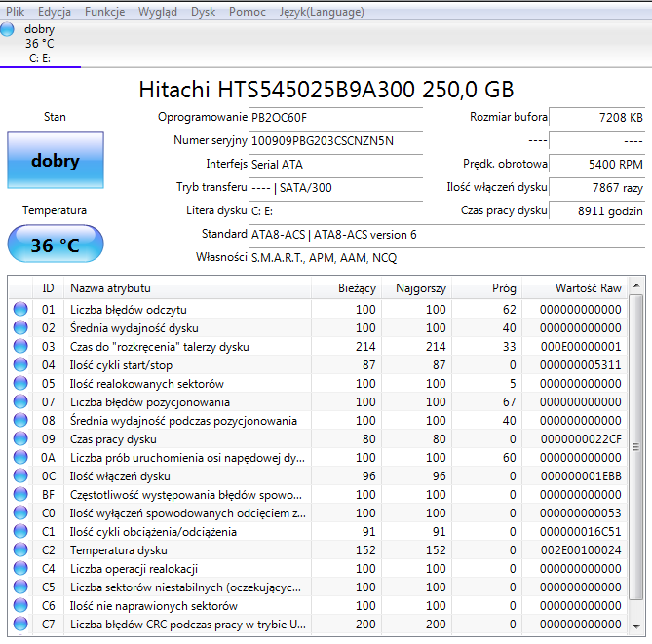Click status icon for Ilość cykli obciążenia/odciążenia
652x644 pixels.
pos(20,531)
